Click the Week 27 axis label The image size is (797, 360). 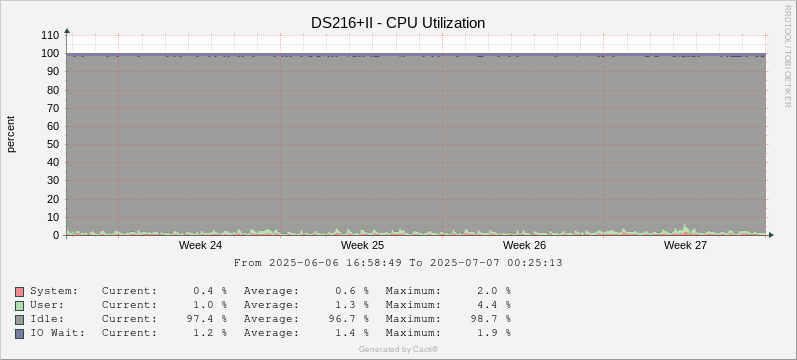685,245
